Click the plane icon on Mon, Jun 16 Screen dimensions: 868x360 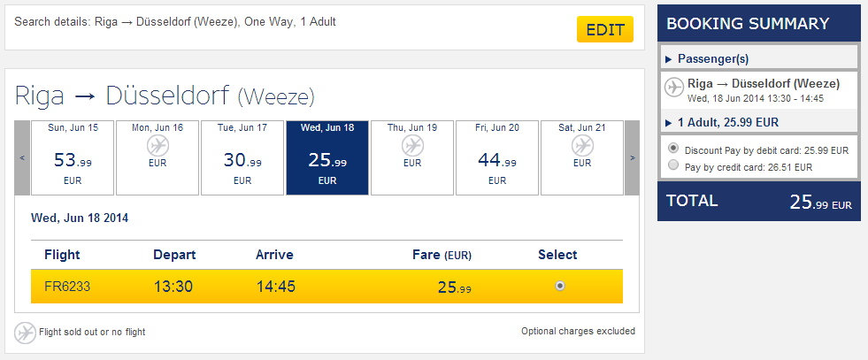pos(157,146)
